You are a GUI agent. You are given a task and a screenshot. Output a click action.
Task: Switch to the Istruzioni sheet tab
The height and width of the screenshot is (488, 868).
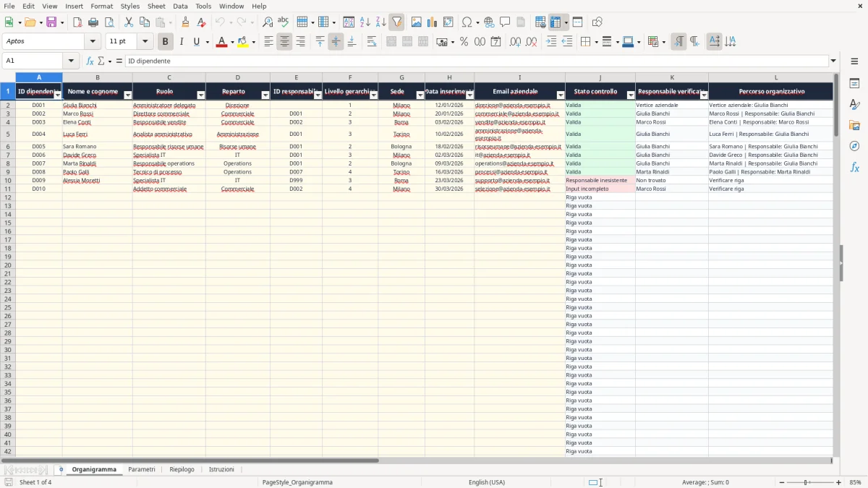click(221, 470)
